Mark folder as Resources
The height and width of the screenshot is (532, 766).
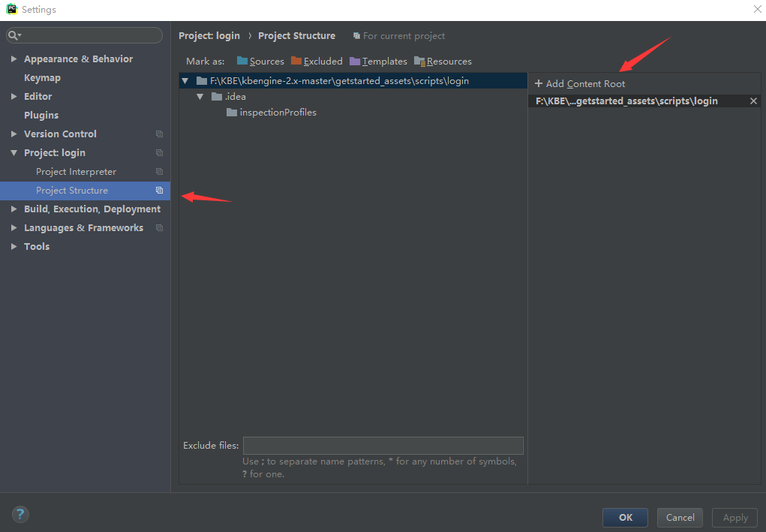[443, 62]
